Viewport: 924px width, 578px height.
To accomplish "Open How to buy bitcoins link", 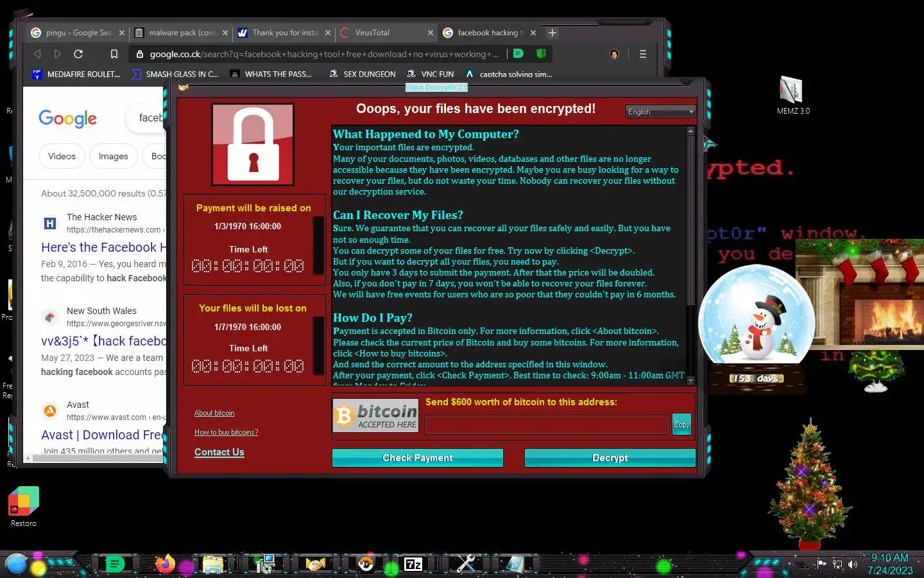I will point(226,432).
